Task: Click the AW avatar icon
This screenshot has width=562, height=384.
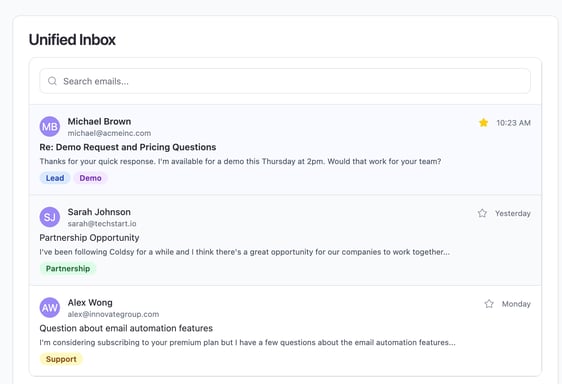Action: click(49, 308)
